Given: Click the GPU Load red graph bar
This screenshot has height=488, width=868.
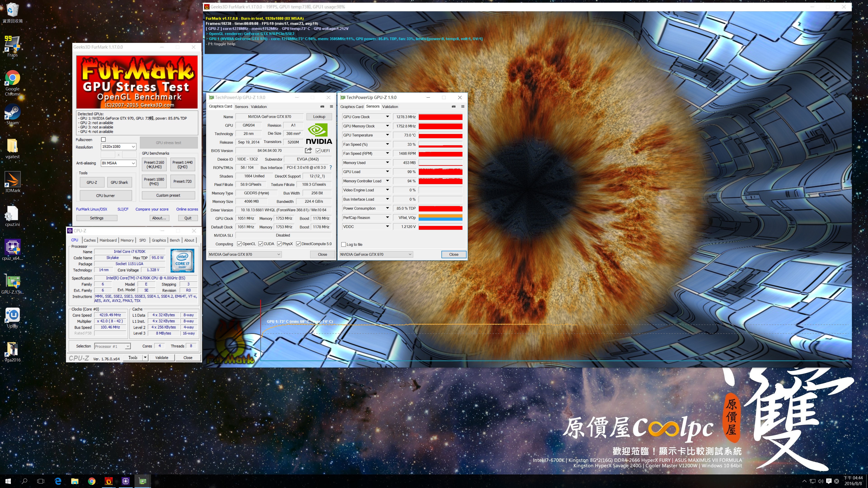Looking at the screenshot, I should pos(440,172).
